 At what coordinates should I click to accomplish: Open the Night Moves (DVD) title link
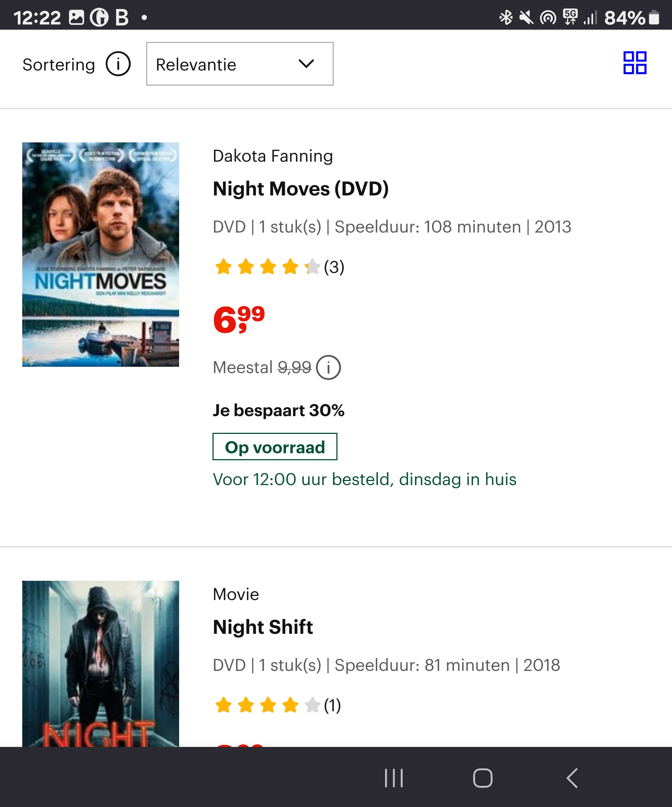(300, 189)
